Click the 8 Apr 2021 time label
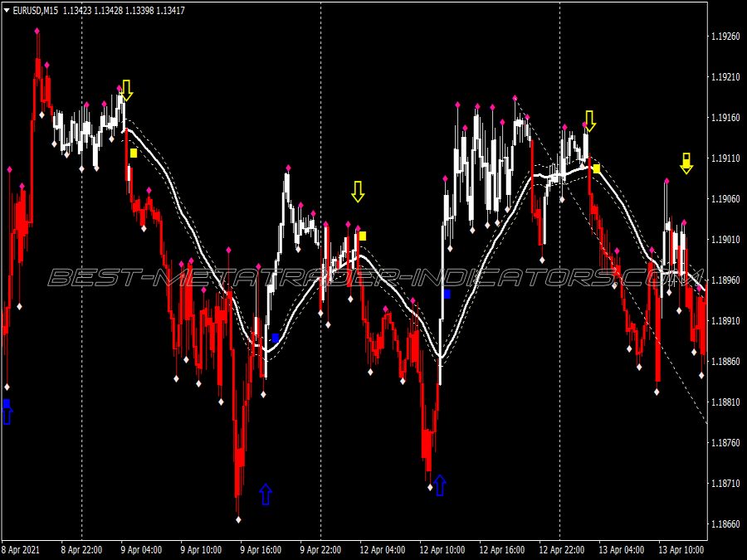The height and width of the screenshot is (560, 747). coord(21,550)
